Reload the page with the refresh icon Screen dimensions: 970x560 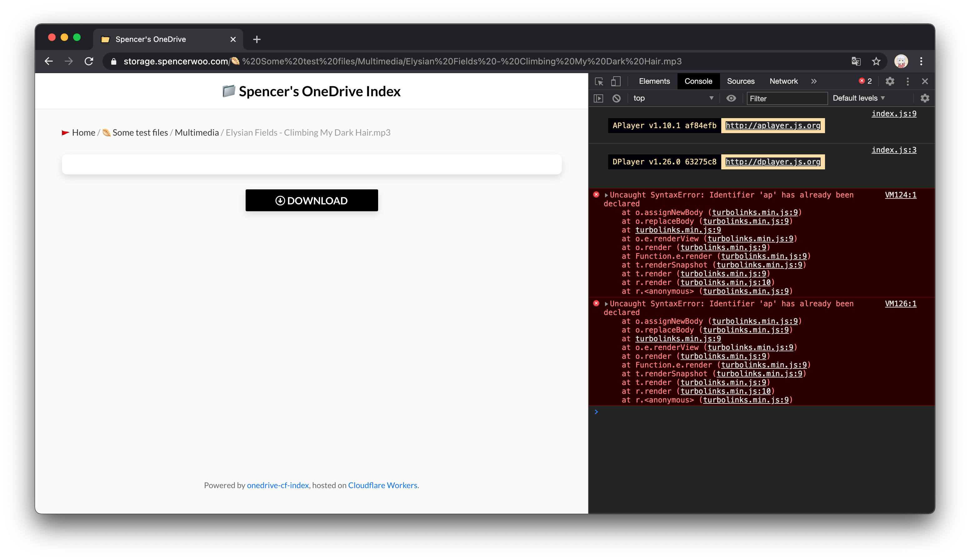click(89, 61)
